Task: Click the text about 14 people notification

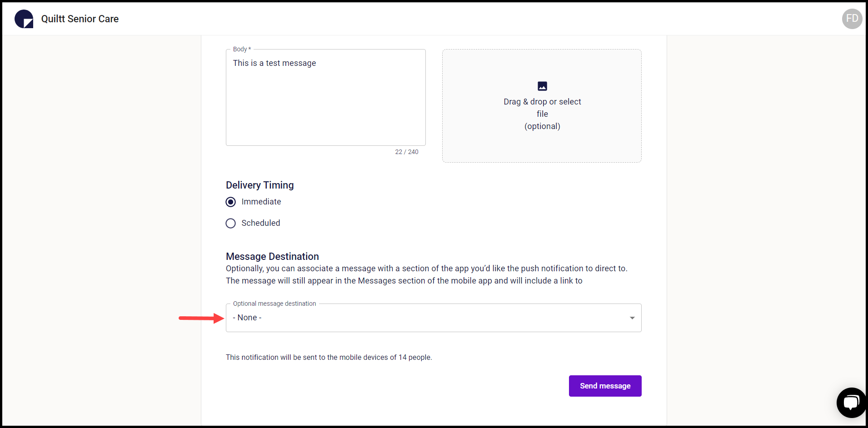Action: [329, 357]
